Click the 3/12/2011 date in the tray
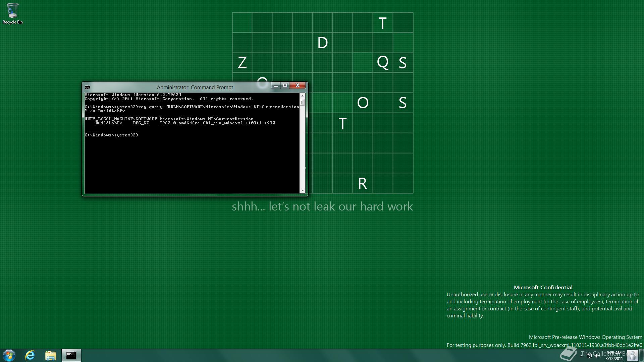This screenshot has width=644, height=362. coord(614,358)
